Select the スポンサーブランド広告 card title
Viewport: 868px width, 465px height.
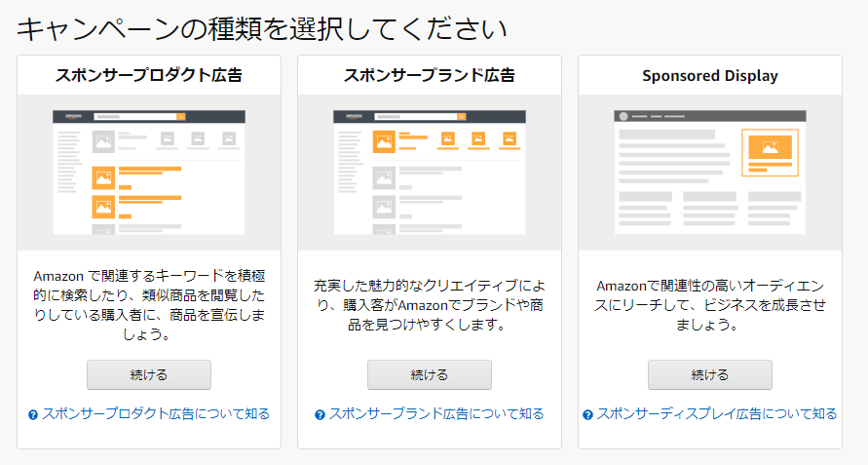(430, 75)
